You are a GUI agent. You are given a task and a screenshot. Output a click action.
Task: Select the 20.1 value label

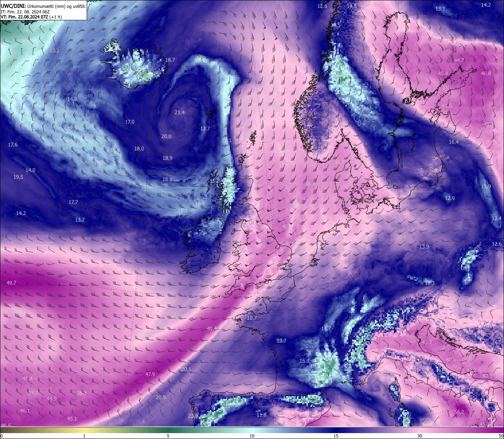coord(186,369)
